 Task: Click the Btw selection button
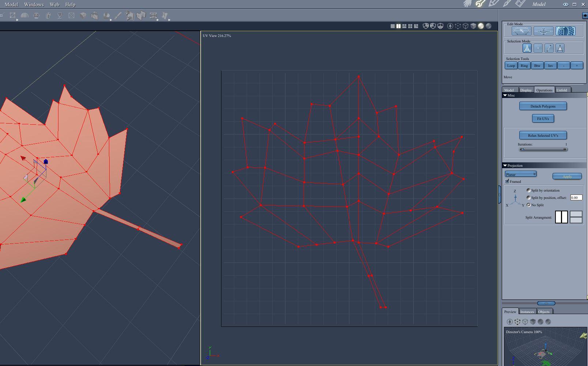point(537,65)
